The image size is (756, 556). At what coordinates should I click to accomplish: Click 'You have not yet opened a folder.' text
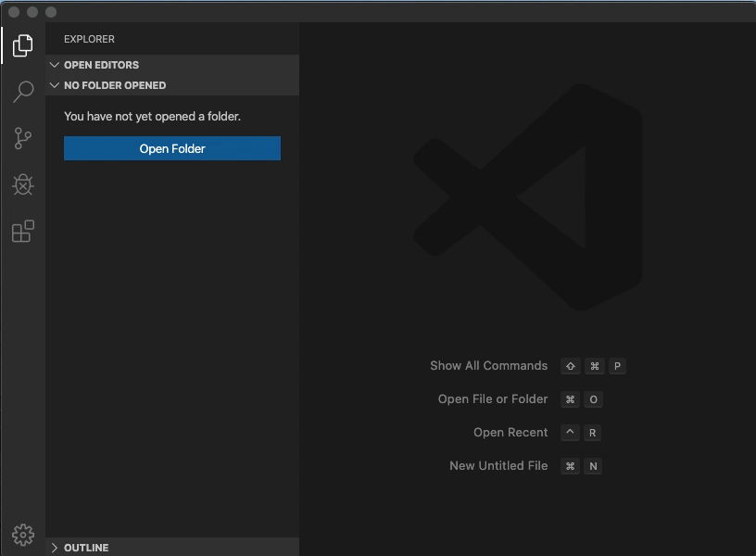tap(152, 116)
